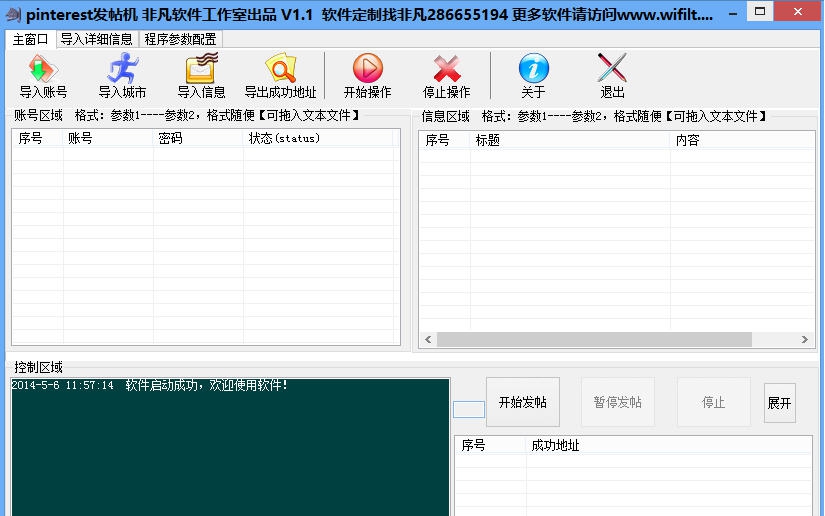Open the 导入信息 import info icon

click(x=202, y=68)
